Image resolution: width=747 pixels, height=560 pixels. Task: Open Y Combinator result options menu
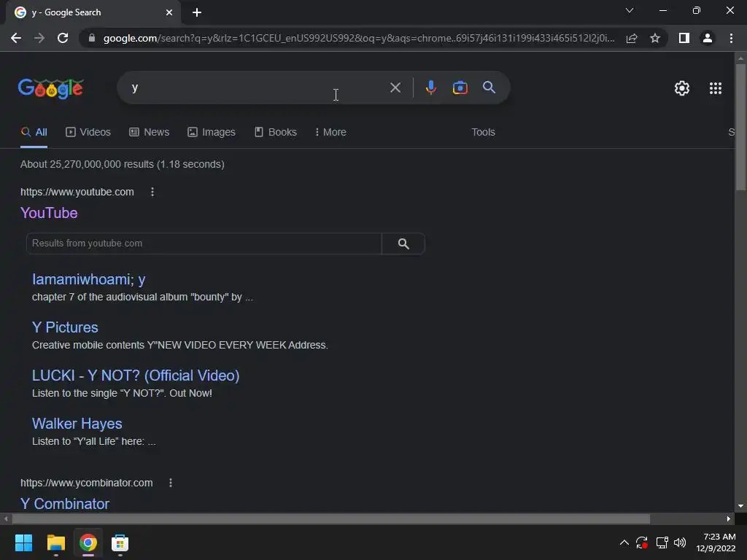tap(171, 483)
